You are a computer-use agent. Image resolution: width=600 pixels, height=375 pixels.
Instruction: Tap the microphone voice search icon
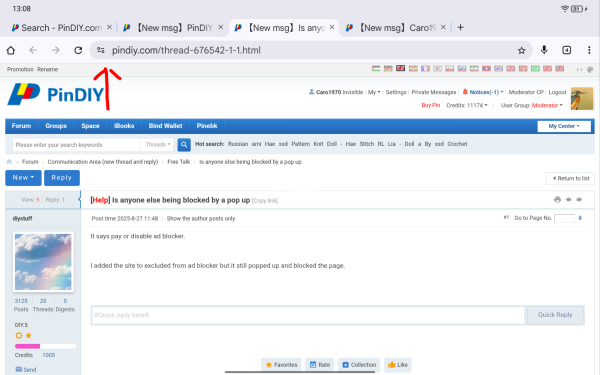(544, 50)
